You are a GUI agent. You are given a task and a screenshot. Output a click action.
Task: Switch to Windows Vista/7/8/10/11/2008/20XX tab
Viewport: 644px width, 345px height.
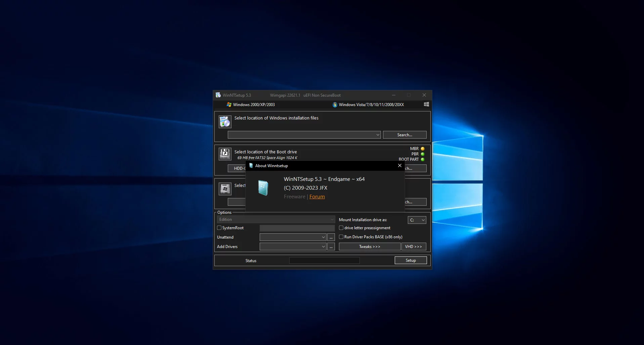pos(368,105)
